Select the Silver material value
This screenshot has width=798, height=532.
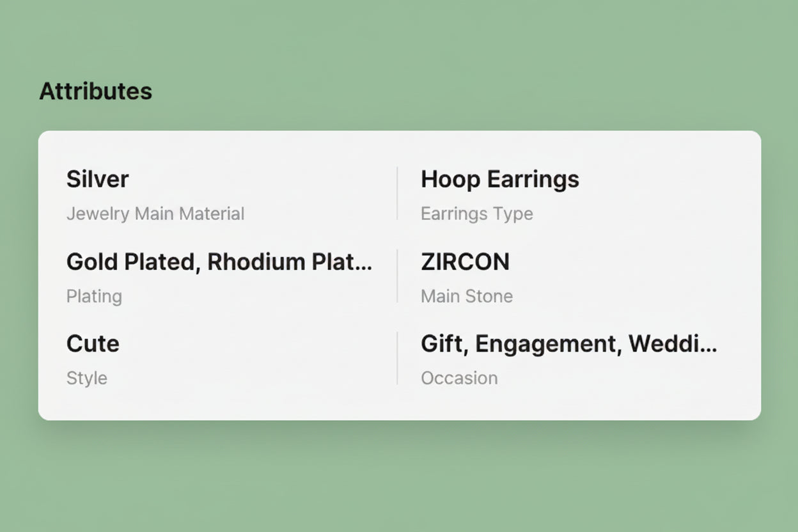(x=97, y=179)
